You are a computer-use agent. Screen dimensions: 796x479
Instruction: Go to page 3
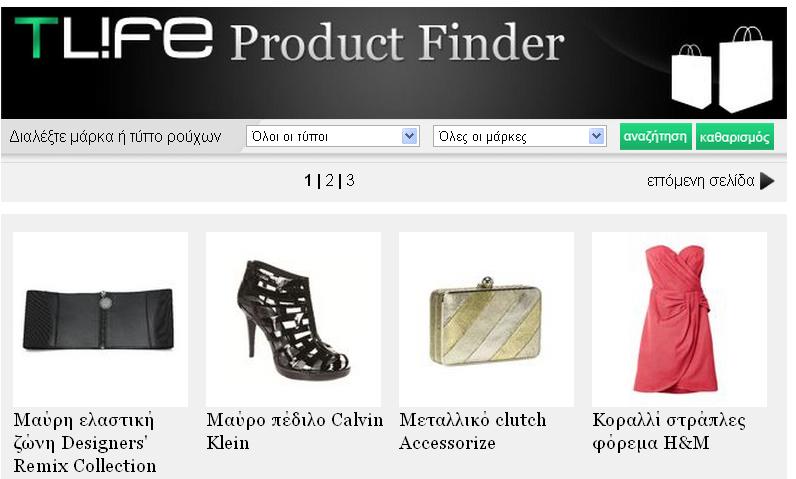point(350,181)
